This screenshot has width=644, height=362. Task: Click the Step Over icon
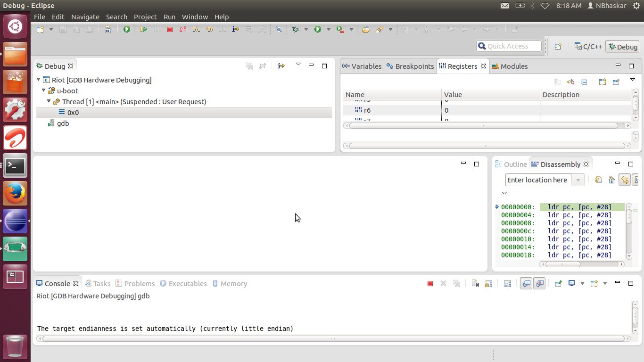point(209,29)
